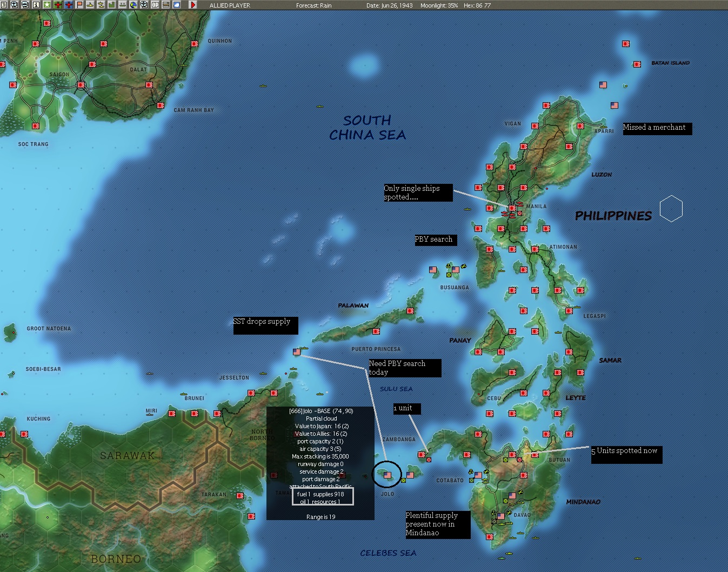Image resolution: width=728 pixels, height=572 pixels.
Task: Open the globe toolbar icon
Action: (x=133, y=5)
